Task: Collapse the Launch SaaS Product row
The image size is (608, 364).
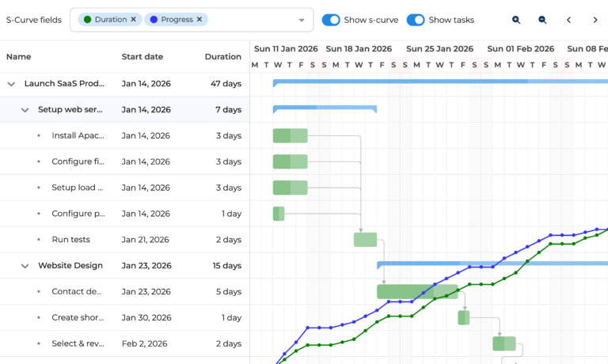Action: click(x=11, y=83)
